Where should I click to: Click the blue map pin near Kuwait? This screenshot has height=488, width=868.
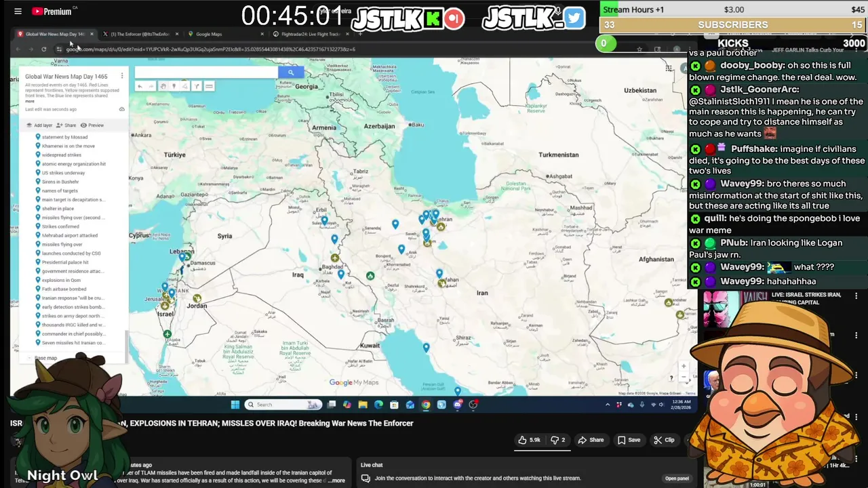point(426,348)
